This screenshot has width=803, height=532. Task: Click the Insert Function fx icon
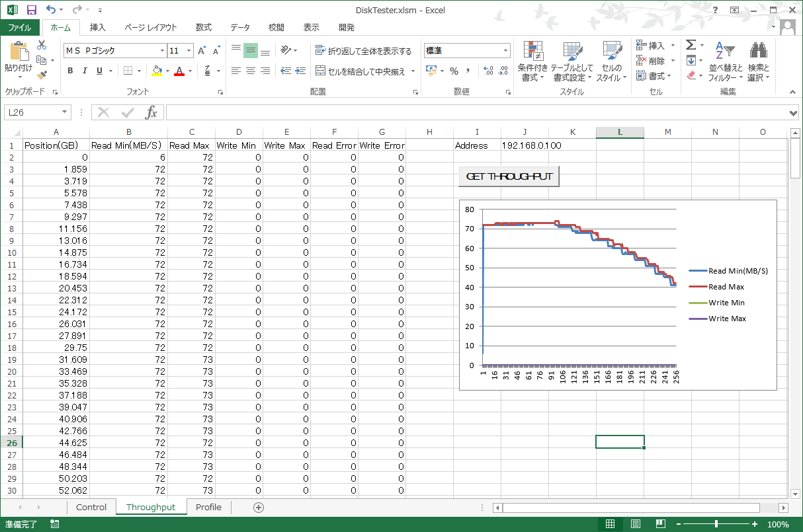[151, 112]
